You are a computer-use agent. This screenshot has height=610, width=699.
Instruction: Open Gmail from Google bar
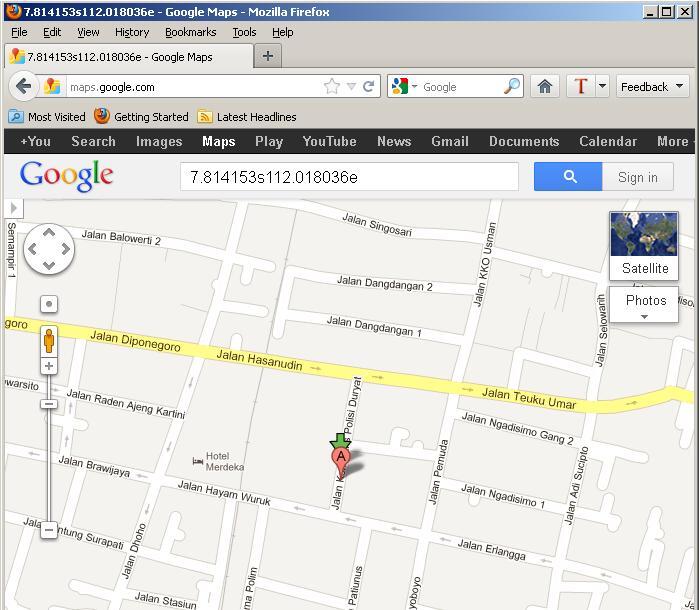coord(450,141)
